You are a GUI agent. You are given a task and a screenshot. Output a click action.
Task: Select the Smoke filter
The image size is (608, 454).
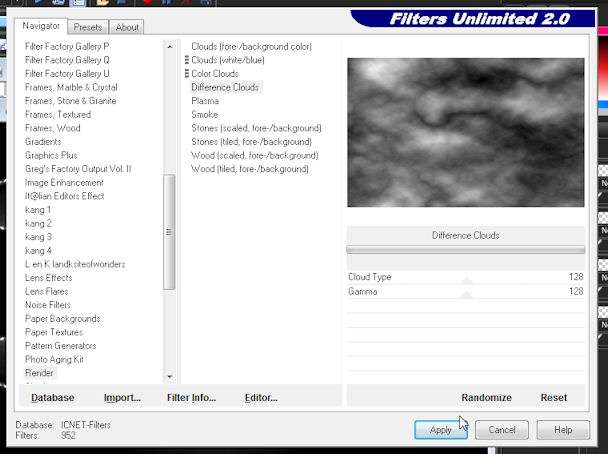204,114
